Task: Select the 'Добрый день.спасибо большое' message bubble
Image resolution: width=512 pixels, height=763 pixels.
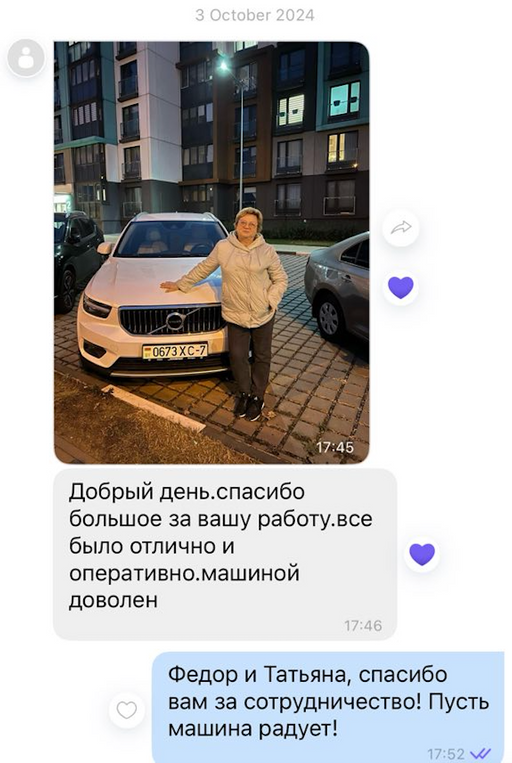Action: [225, 554]
